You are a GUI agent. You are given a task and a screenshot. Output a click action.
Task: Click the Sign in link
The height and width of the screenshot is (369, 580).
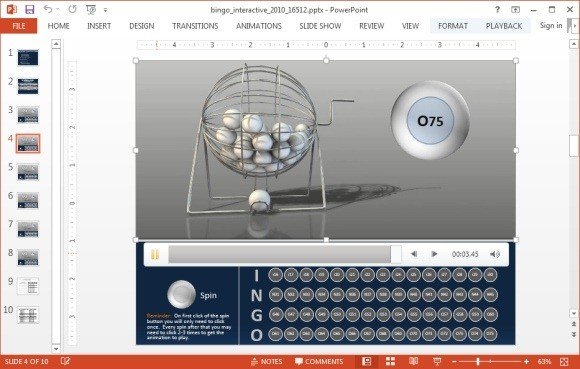(x=551, y=26)
